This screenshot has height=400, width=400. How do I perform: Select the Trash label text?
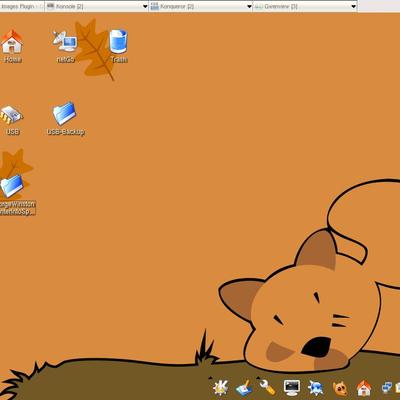[119, 60]
